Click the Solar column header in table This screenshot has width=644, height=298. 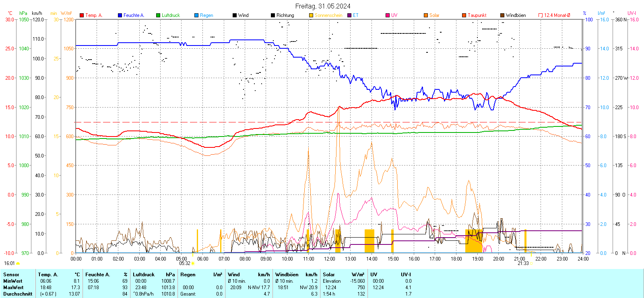point(329,275)
